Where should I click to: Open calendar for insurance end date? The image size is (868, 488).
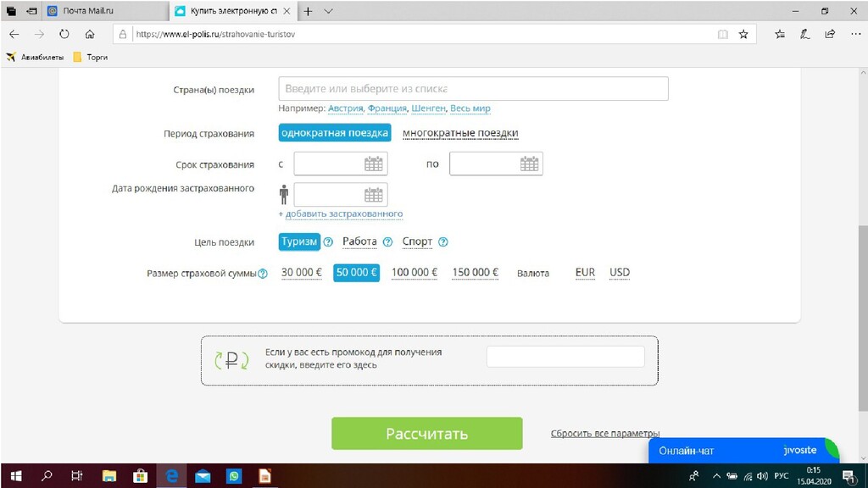point(529,164)
